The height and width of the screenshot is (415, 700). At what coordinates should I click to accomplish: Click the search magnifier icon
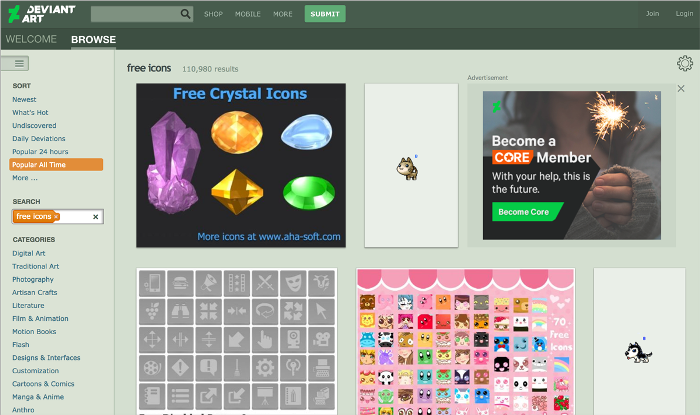(186, 14)
